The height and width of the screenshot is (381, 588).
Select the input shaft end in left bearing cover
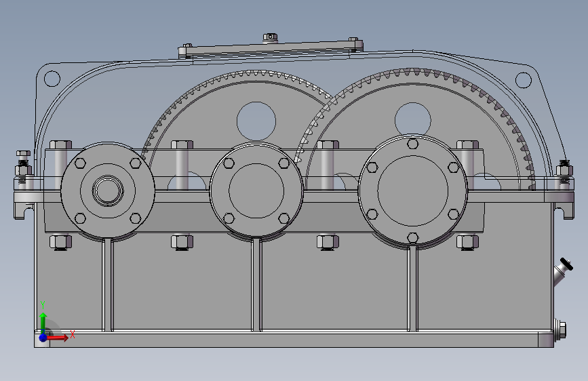[x=108, y=190]
